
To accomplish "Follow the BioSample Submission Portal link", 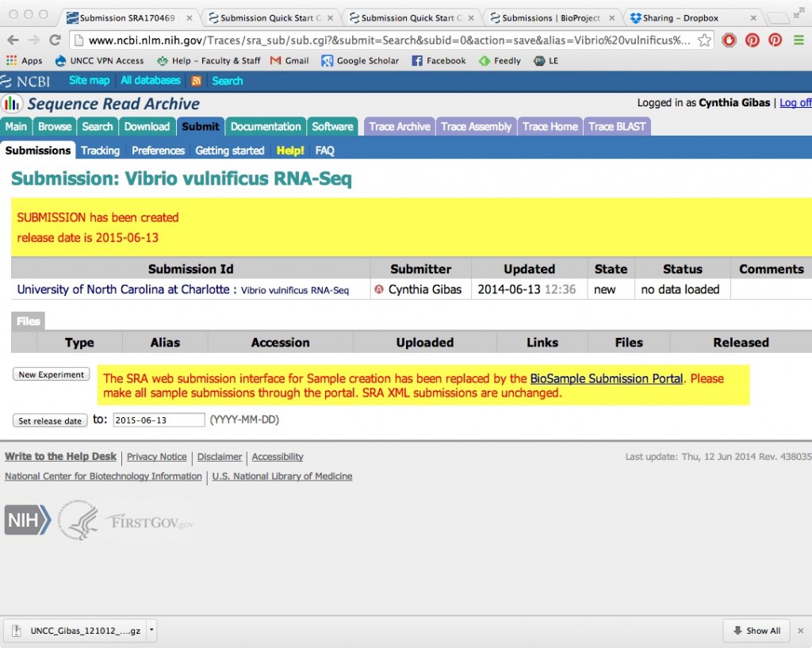I will point(607,378).
